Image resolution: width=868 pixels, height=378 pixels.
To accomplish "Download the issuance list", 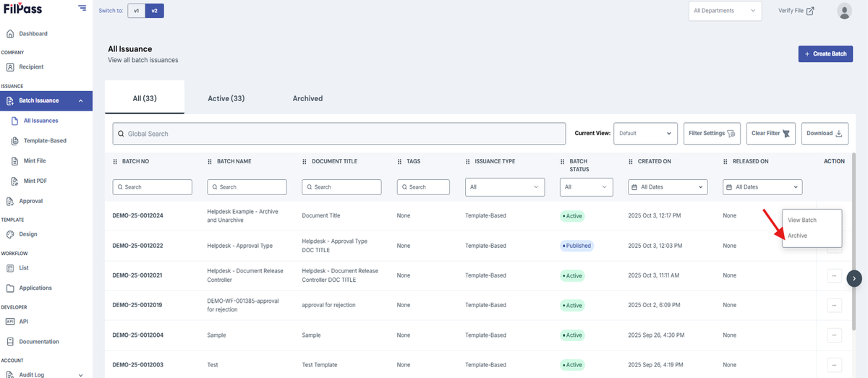I will (825, 134).
